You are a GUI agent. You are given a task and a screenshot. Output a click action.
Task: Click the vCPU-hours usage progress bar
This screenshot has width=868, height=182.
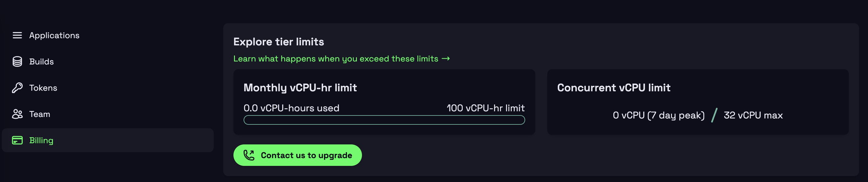coord(384,120)
